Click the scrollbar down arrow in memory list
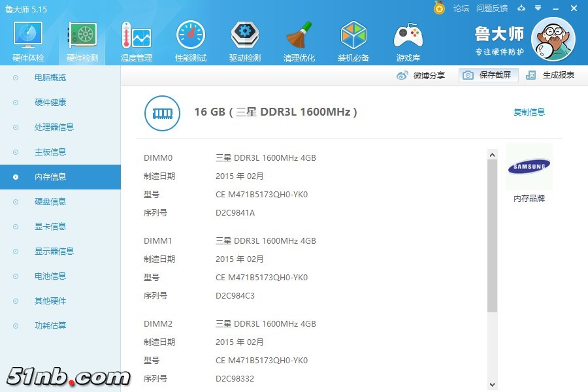The height and width of the screenshot is (392, 588). click(x=493, y=385)
